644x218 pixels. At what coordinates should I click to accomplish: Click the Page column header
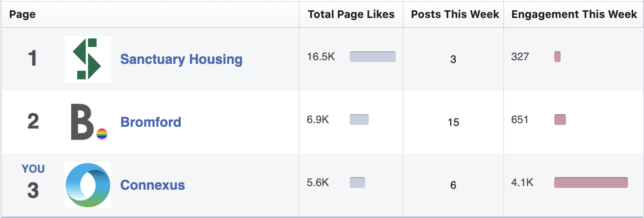(x=22, y=14)
